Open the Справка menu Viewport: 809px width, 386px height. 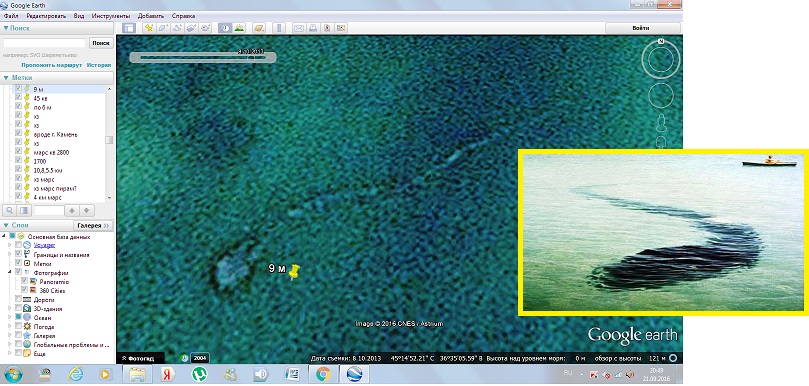183,16
